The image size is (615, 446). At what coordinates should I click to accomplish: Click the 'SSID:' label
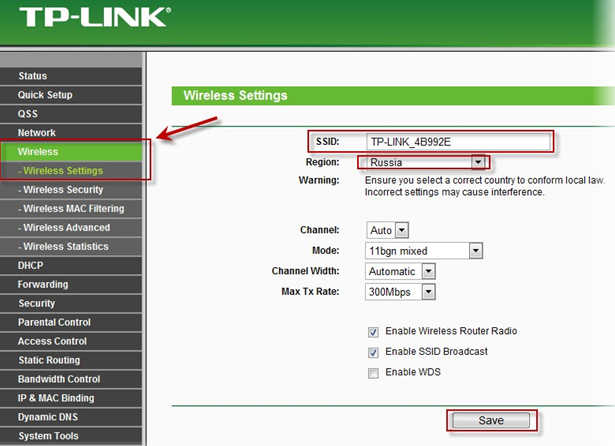point(328,142)
